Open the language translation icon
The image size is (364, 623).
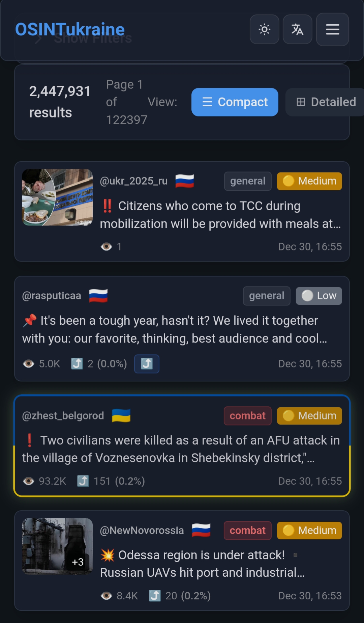(297, 29)
